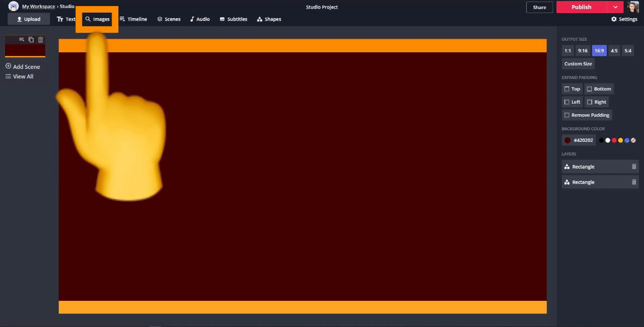Open the Shapes tool
The height and width of the screenshot is (327, 644).
269,19
